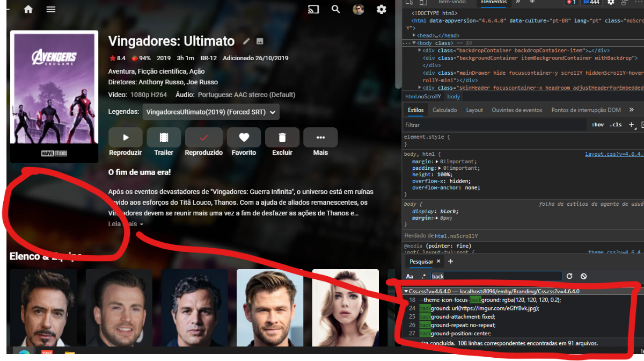The image size is (644, 361).
Task: Expand the head node in DOM tree
Action: click(x=413, y=35)
